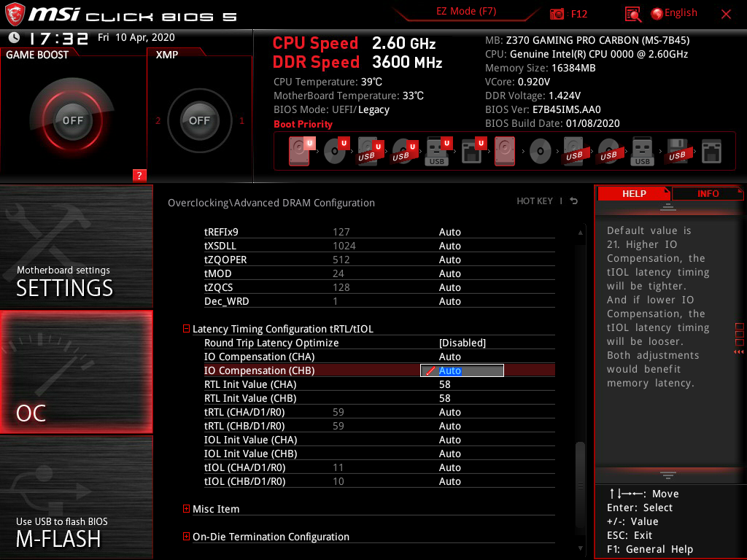Image resolution: width=747 pixels, height=560 pixels.
Task: Open M-FLASH BIOS flashing menu
Action: pos(76,497)
